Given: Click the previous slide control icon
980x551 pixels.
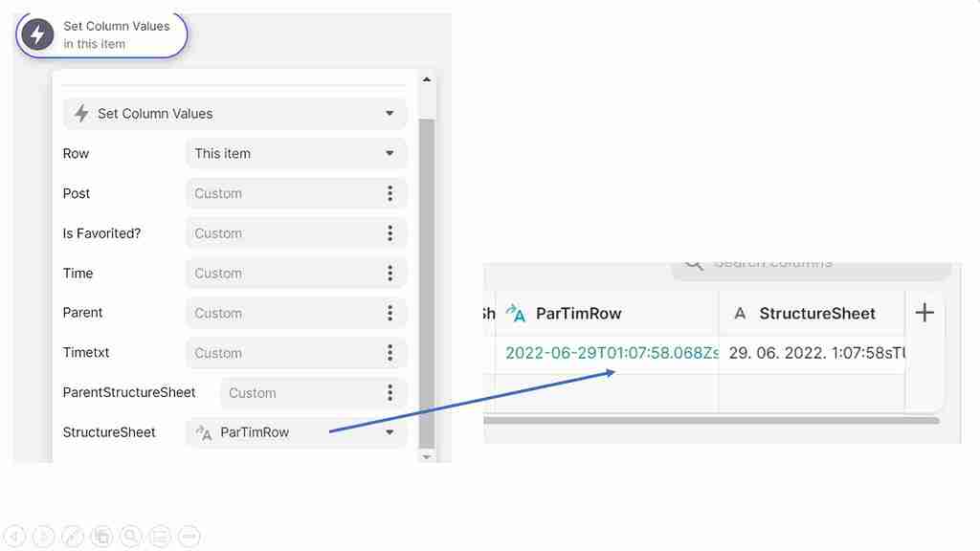Looking at the screenshot, I should coord(14,536).
